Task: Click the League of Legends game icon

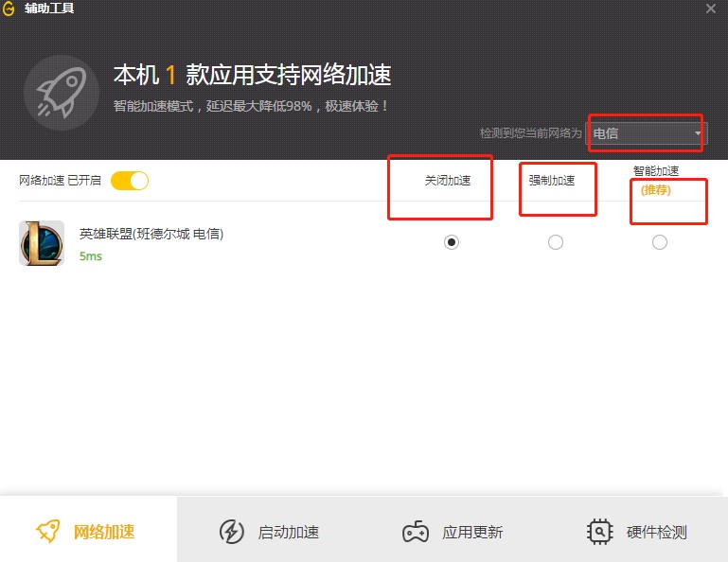Action: [x=42, y=243]
